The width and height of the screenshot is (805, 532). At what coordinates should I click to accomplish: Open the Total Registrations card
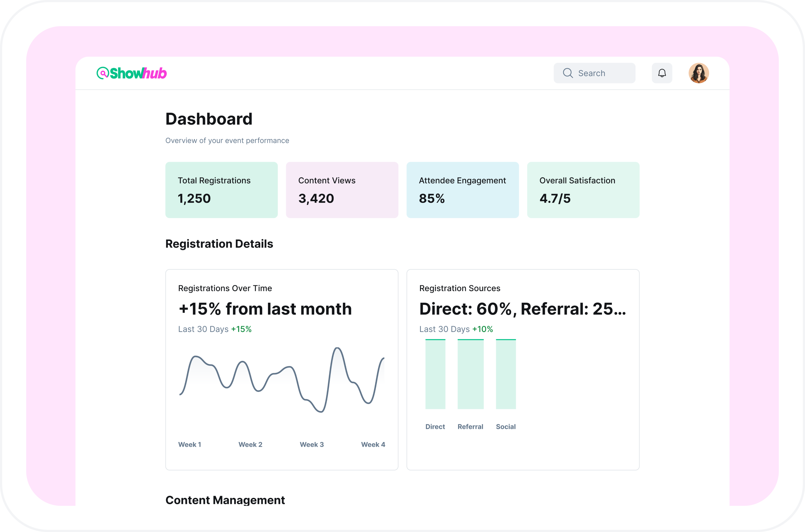pyautogui.click(x=221, y=190)
